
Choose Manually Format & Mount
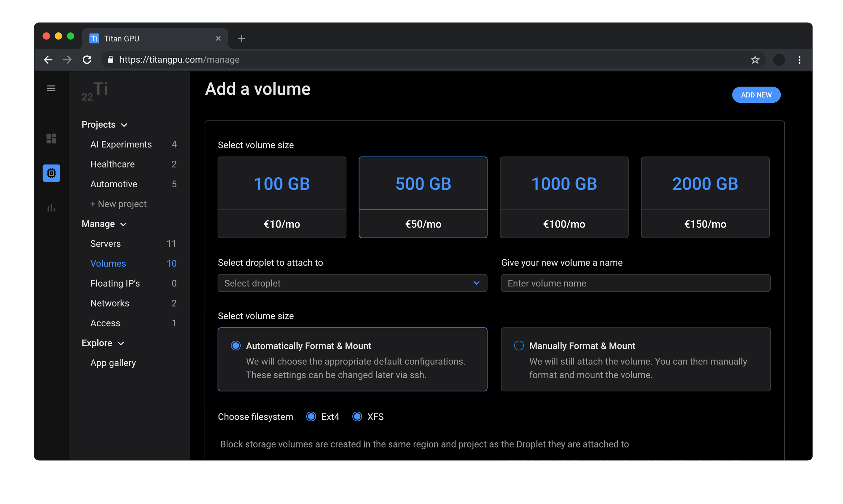[519, 346]
